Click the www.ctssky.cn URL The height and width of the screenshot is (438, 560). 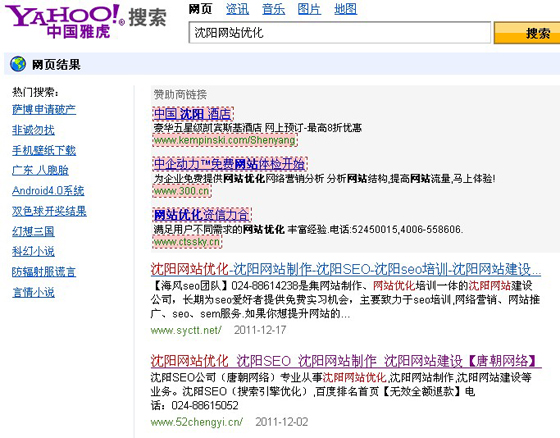tap(187, 242)
